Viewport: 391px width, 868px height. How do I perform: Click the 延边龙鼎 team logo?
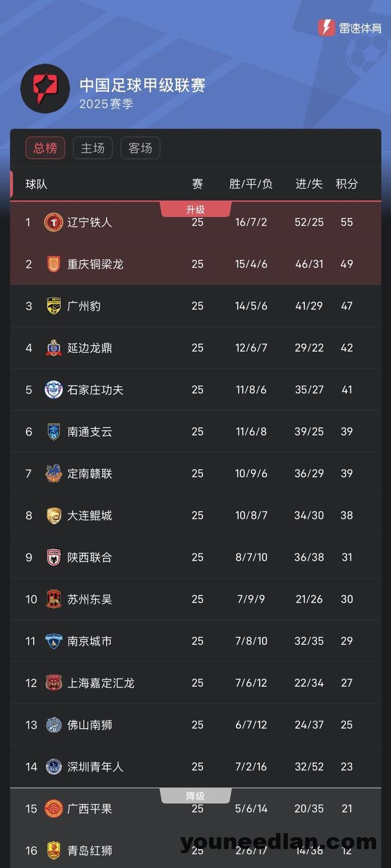[53, 348]
